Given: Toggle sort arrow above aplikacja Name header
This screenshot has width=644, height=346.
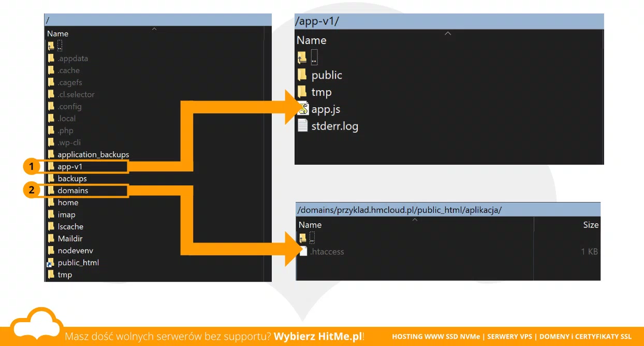Looking at the screenshot, I should [414, 220].
